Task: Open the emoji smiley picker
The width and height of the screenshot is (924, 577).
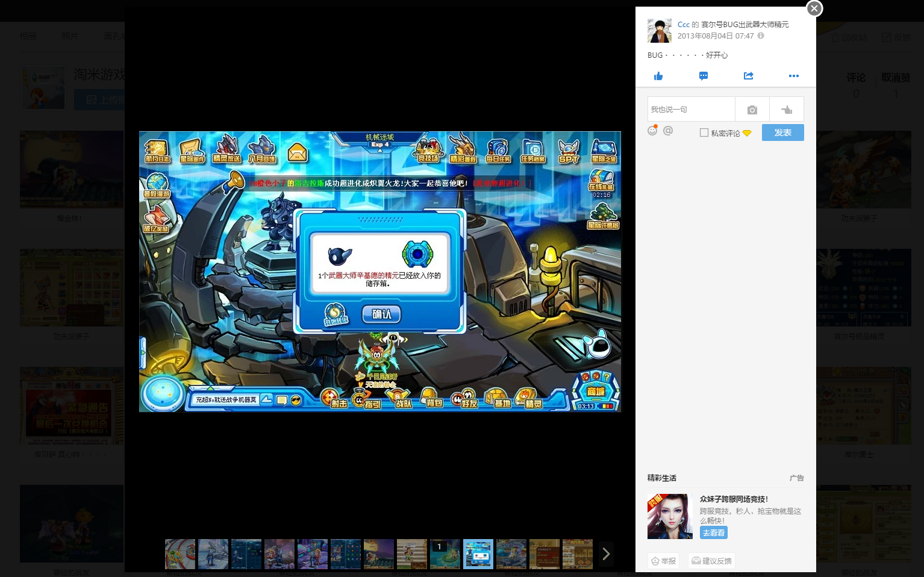Action: 653,130
